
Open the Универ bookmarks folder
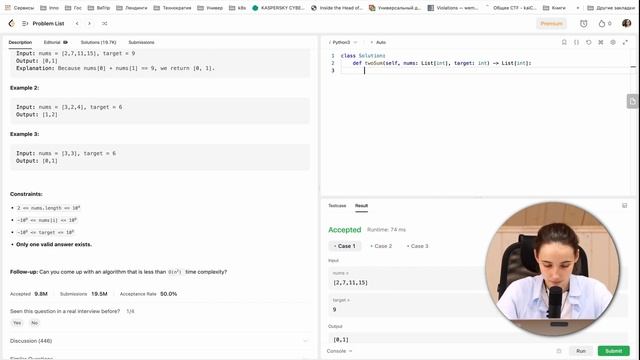tap(210, 8)
